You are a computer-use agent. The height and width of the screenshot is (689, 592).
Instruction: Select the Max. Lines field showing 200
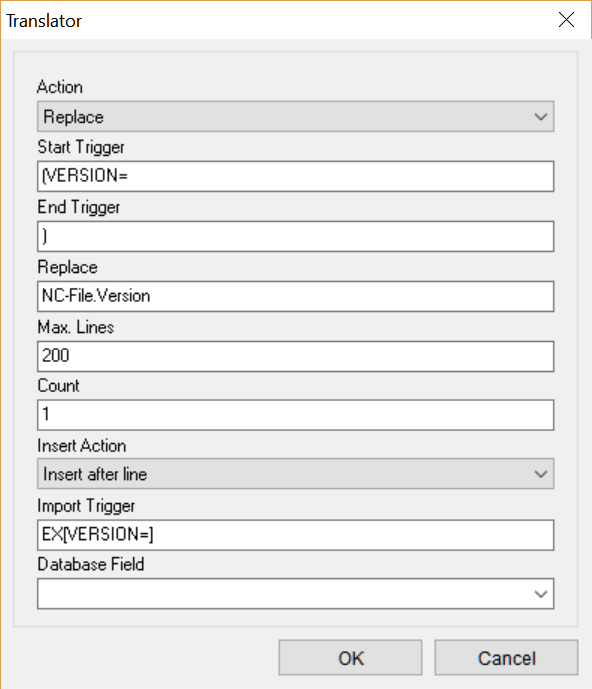tap(295, 356)
